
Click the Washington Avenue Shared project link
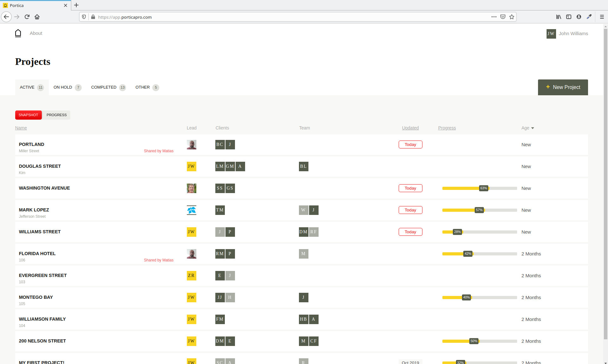coord(45,188)
